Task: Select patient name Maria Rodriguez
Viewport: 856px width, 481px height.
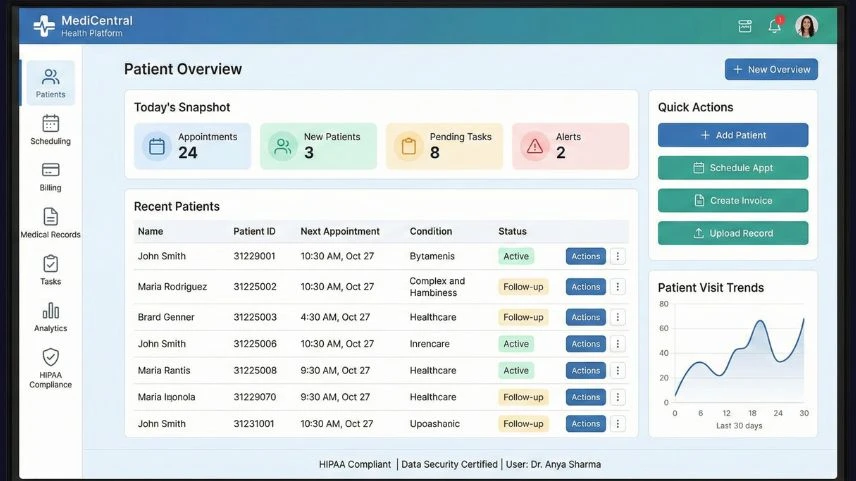Action: pyautogui.click(x=172, y=287)
